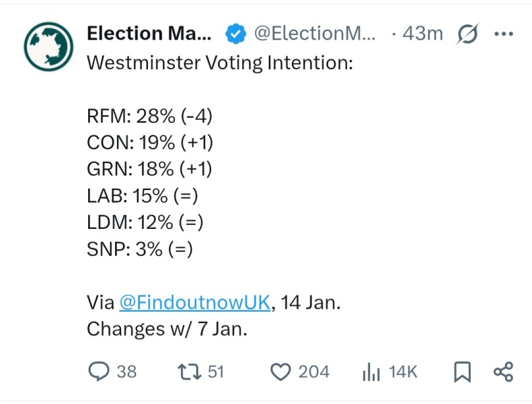This screenshot has height=404, width=532.
Task: Open the Election Maps profile avatar
Action: click(48, 47)
